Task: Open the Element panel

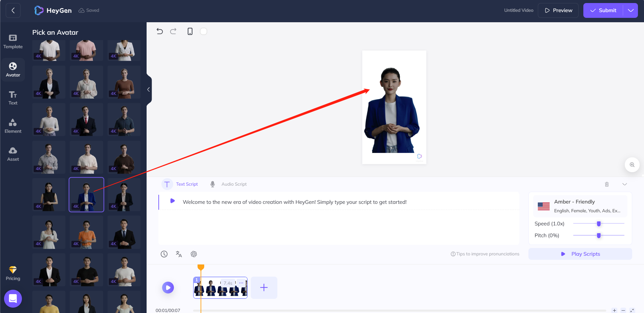Action: point(13,126)
